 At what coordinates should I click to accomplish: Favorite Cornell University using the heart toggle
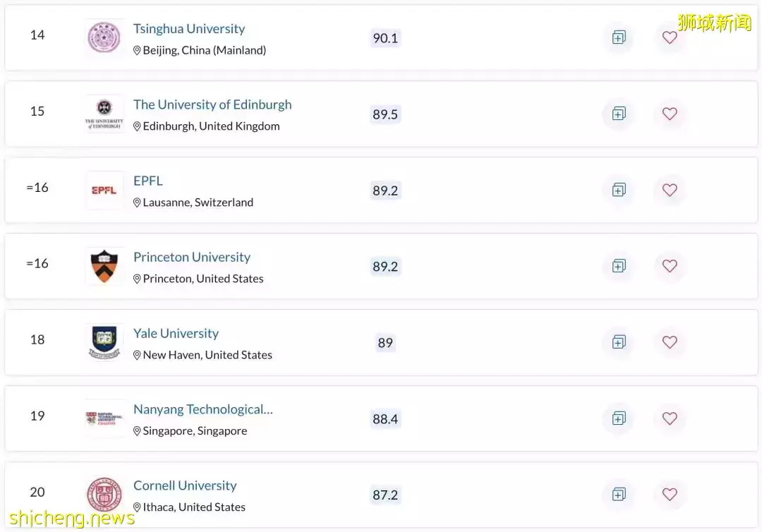(x=670, y=495)
